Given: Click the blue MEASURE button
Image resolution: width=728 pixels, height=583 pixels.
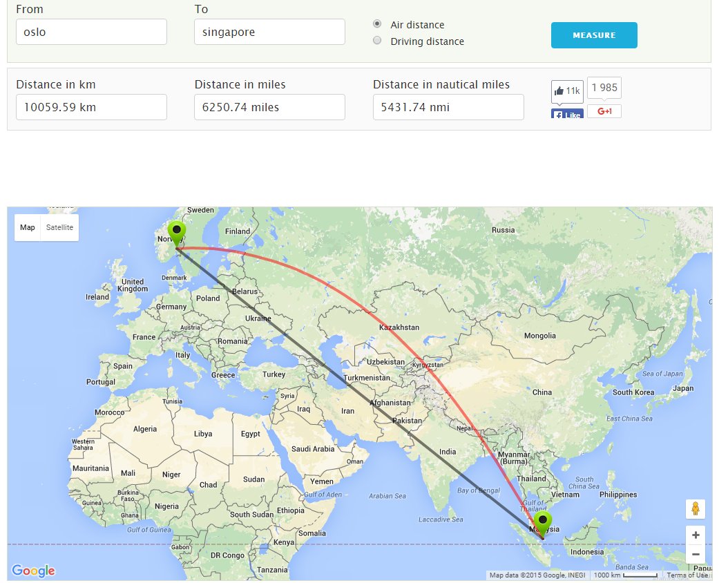Looking at the screenshot, I should pyautogui.click(x=594, y=35).
